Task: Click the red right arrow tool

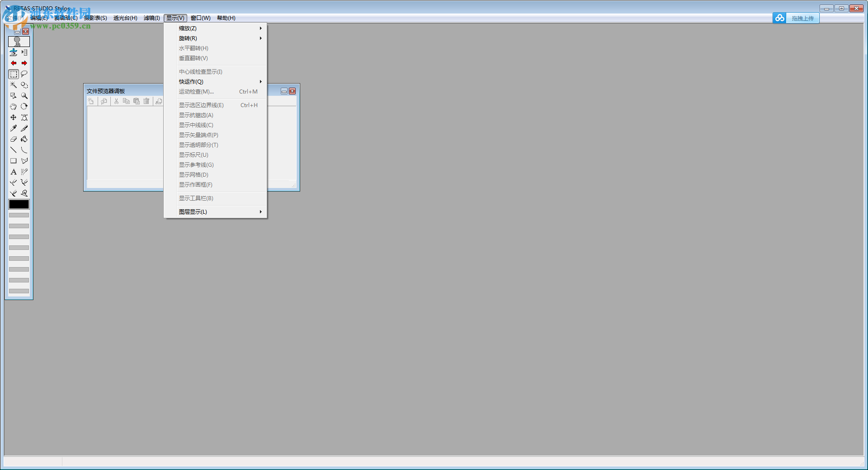Action: tap(24, 63)
